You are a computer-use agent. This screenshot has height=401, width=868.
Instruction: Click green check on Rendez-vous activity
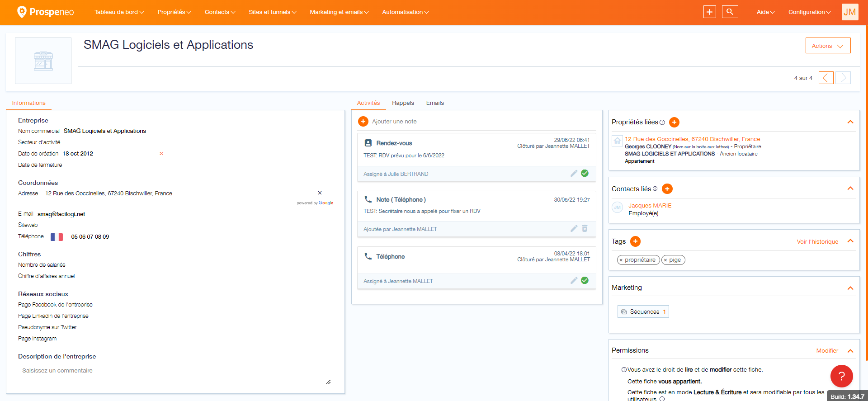[585, 173]
